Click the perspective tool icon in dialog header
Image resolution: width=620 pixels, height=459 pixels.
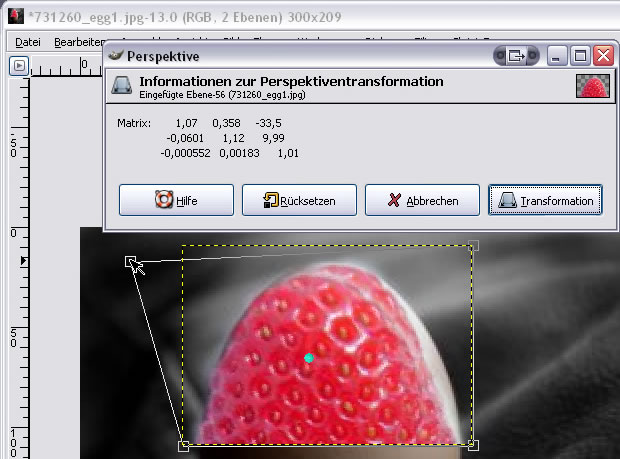click(121, 85)
